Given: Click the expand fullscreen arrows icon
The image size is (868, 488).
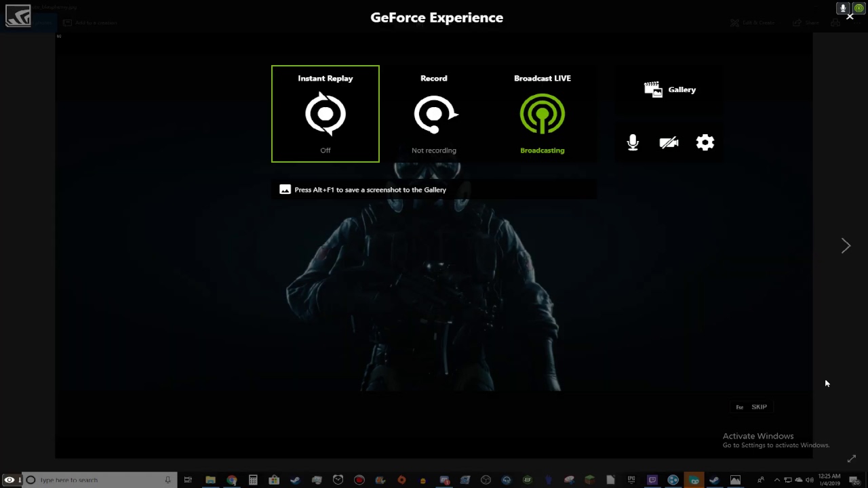Looking at the screenshot, I should [852, 459].
